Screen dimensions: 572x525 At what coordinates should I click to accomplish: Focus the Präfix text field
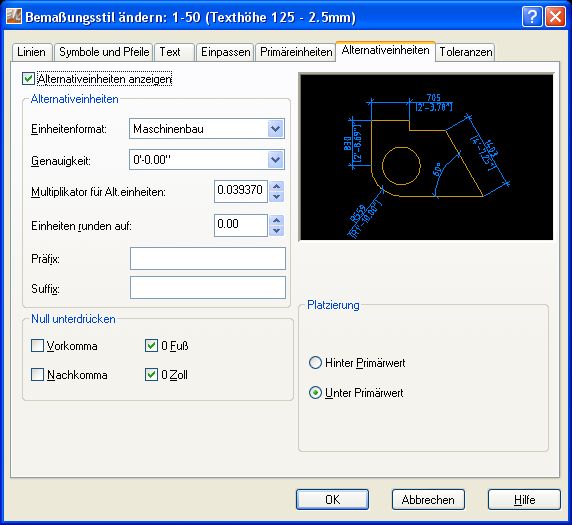[208, 258]
